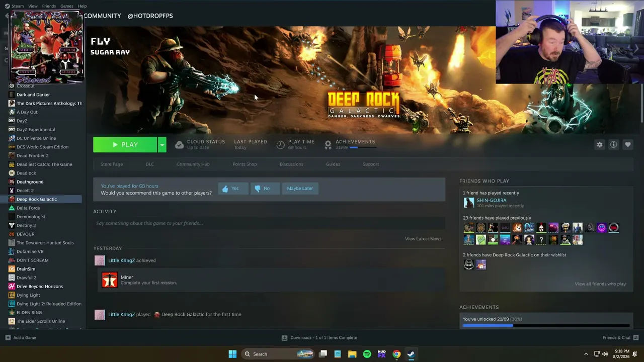Click the Delta Force game icon
644x362 pixels.
(12, 208)
